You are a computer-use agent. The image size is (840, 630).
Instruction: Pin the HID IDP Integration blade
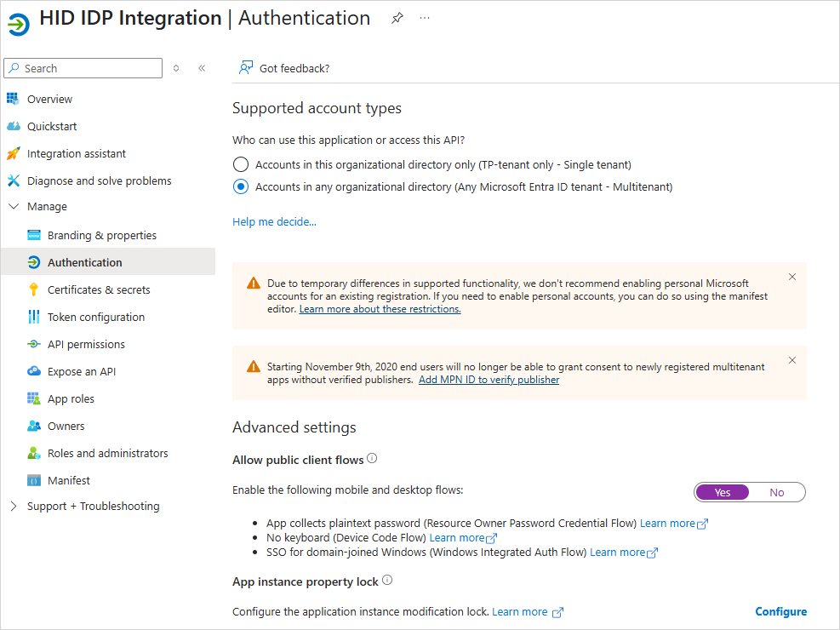(397, 18)
